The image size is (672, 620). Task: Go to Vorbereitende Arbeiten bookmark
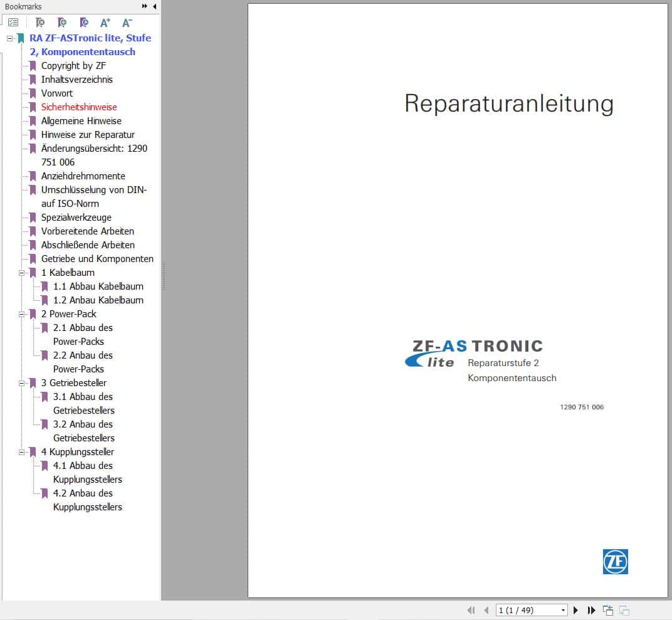87,231
